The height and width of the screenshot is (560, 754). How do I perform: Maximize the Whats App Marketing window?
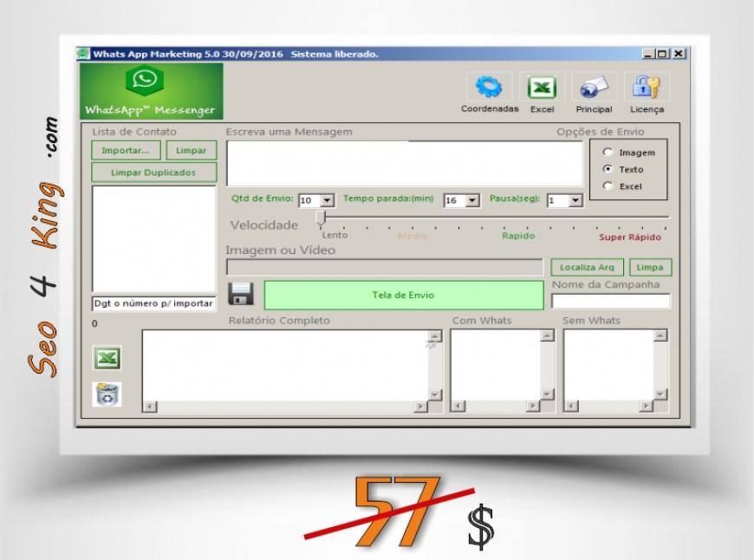(x=663, y=54)
